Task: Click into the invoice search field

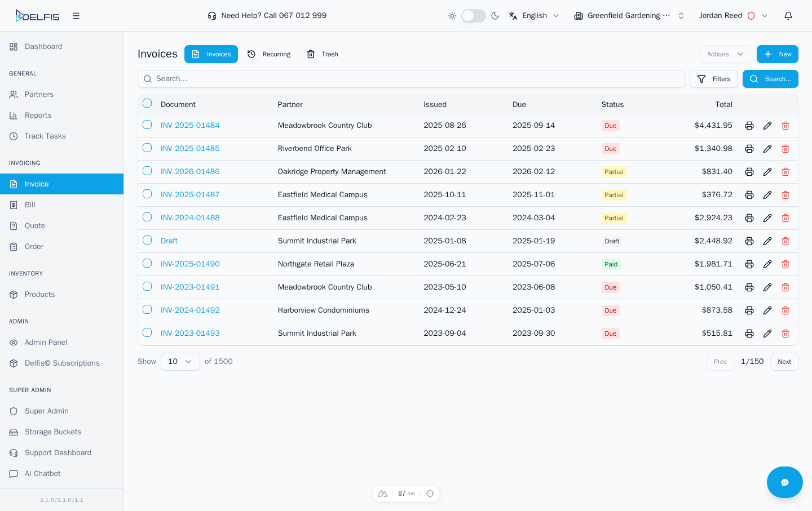Action: tap(412, 79)
